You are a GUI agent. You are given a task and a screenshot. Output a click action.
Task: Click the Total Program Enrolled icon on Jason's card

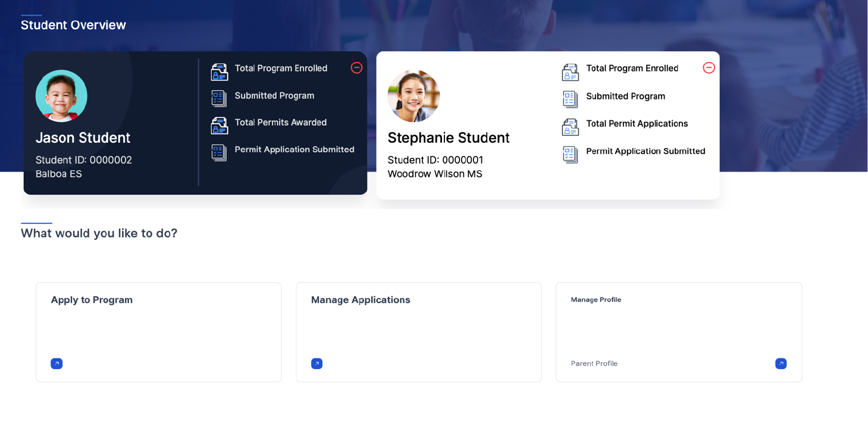pyautogui.click(x=219, y=71)
